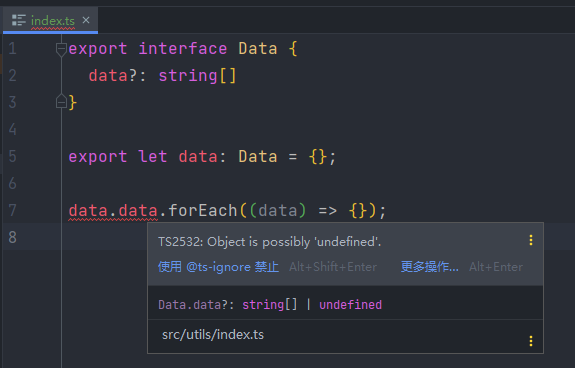This screenshot has width=575, height=368.
Task: Click the src/utils/index.ts file path
Action: [x=213, y=335]
